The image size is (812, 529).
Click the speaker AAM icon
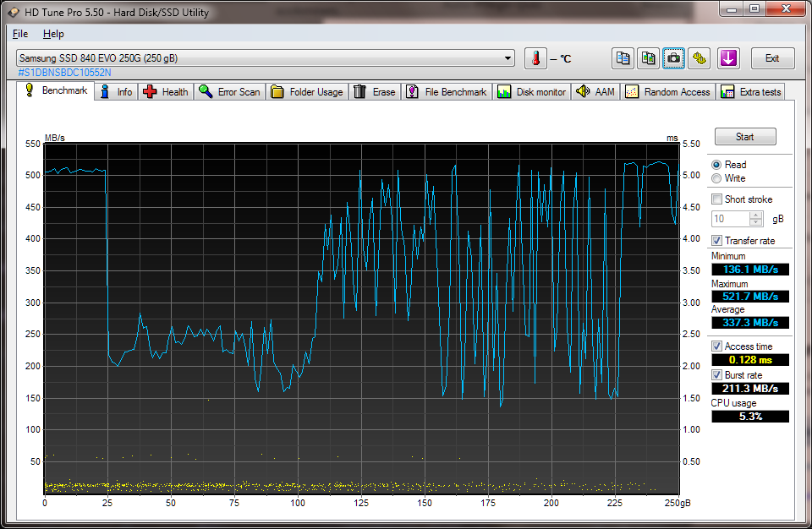click(x=583, y=91)
